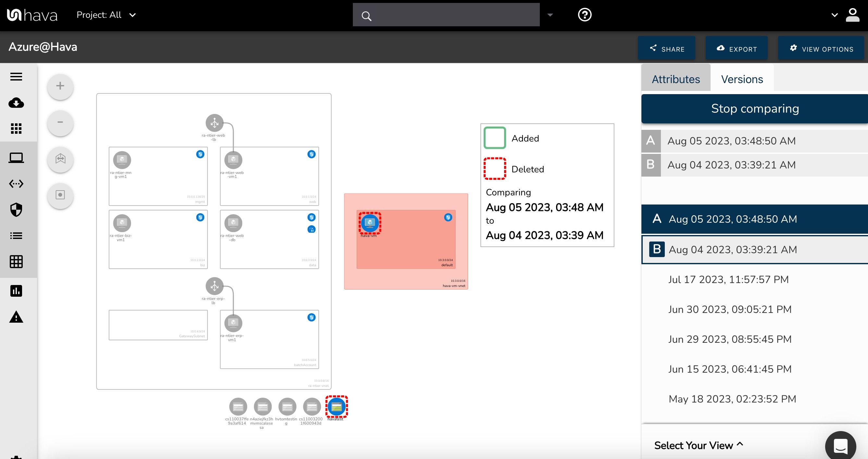Open the search filter dropdown arrow
The image size is (868, 459).
coord(550,15)
